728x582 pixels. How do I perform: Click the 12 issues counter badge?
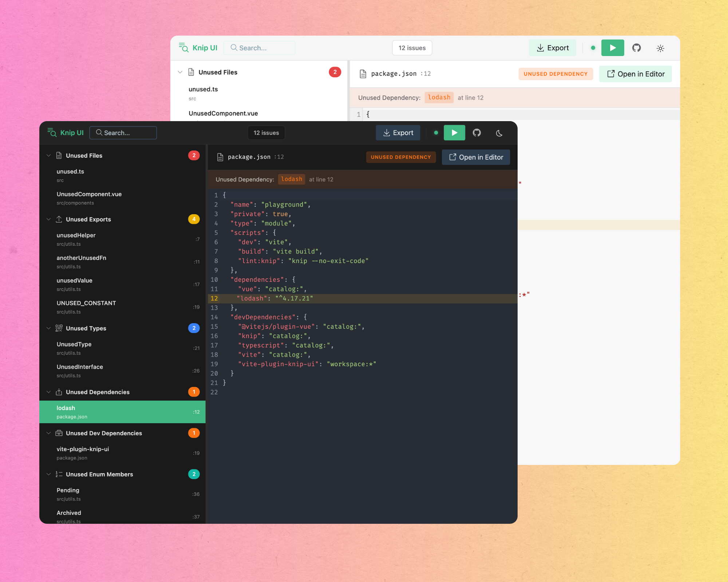(266, 132)
